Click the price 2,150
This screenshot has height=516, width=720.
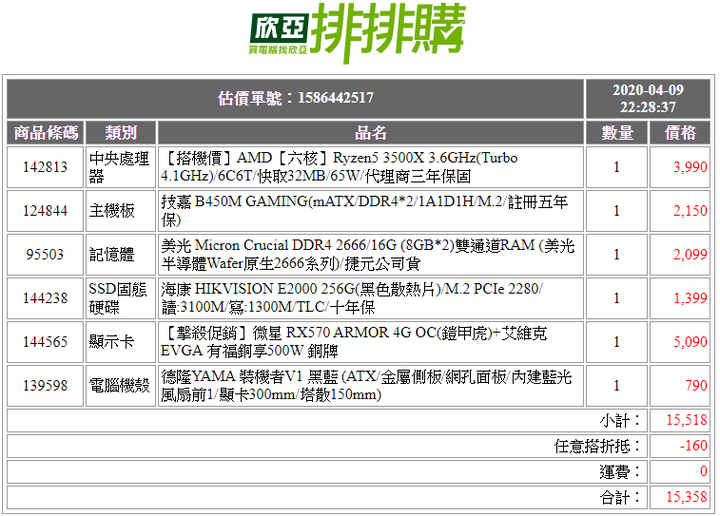690,211
